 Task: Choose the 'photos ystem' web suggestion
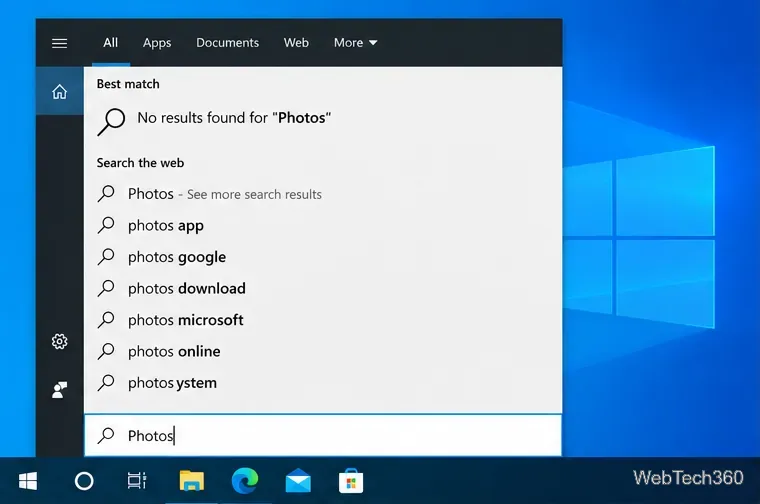(323, 383)
